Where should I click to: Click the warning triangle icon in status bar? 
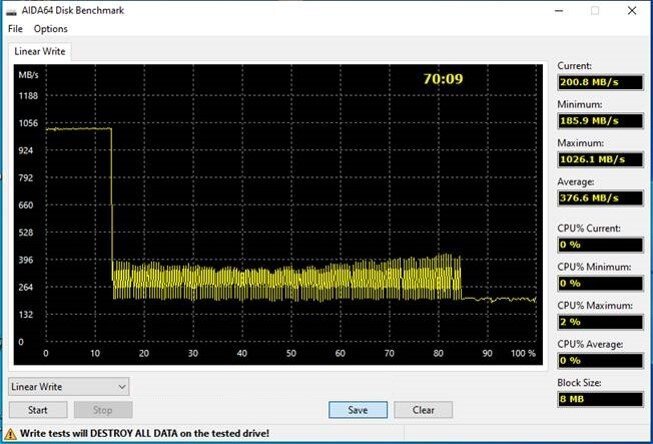pos(10,434)
